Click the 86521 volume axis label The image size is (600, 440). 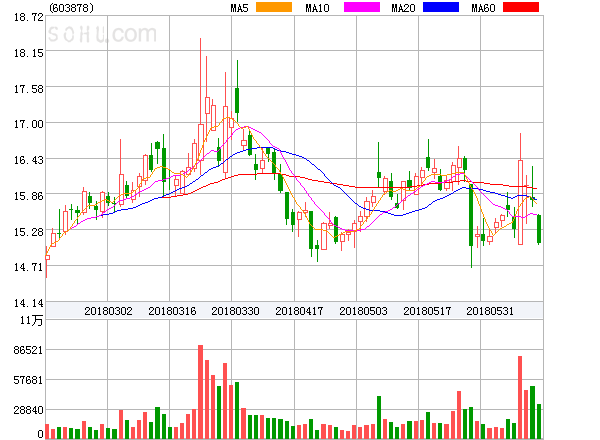pyautogui.click(x=28, y=350)
